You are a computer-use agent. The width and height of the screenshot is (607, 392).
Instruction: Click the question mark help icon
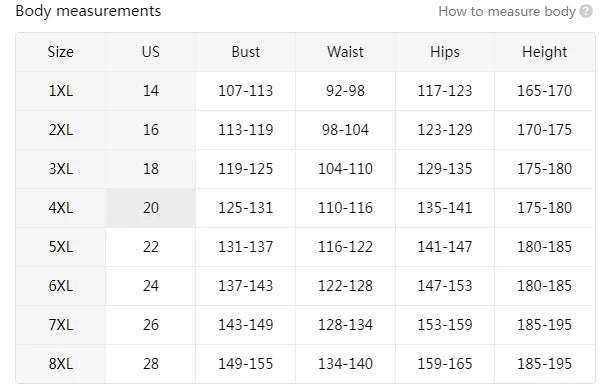pos(586,11)
